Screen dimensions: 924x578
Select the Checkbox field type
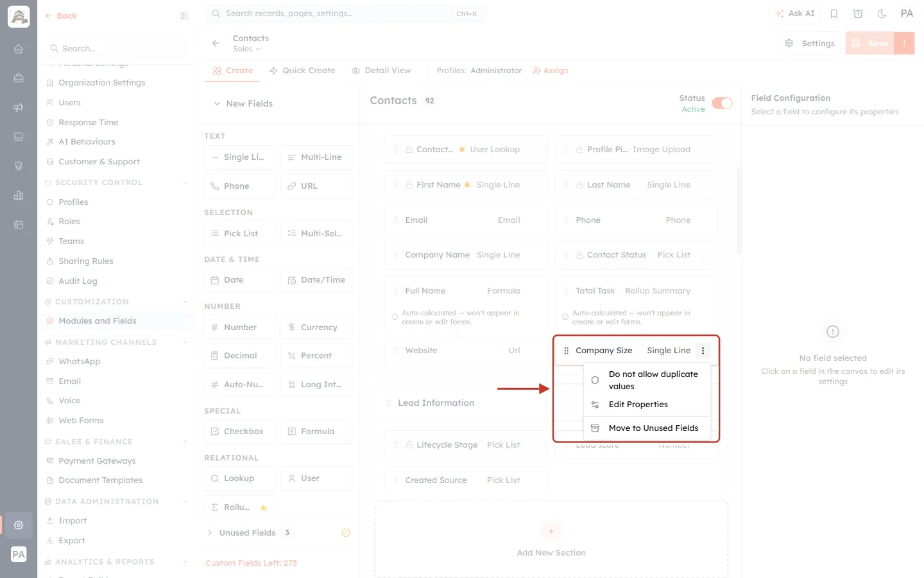(x=239, y=432)
